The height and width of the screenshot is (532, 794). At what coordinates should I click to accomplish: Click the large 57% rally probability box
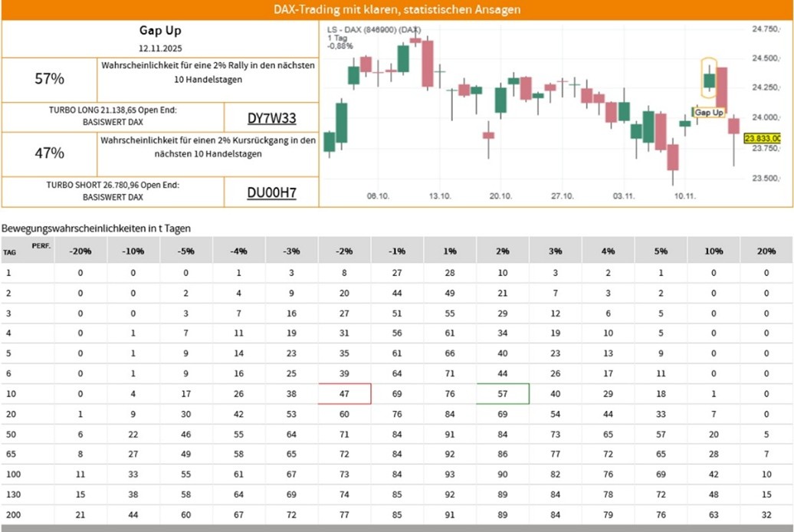(49, 78)
